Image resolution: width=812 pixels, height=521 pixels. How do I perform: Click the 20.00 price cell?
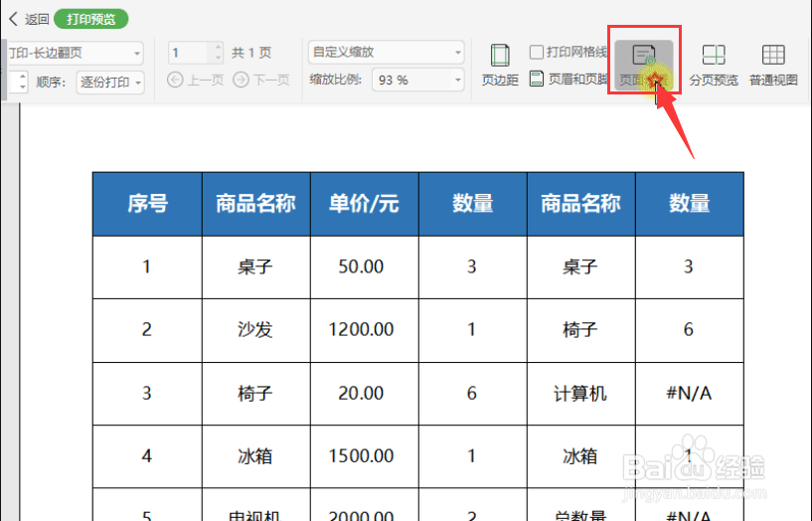[x=364, y=394]
